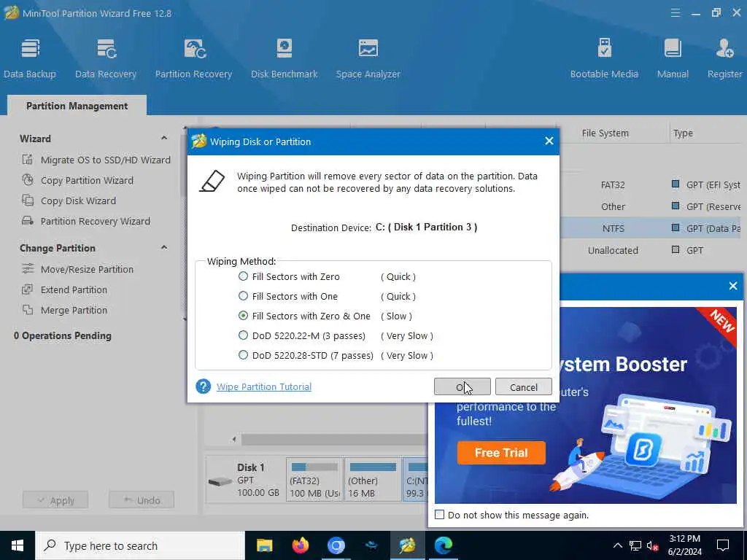The width and height of the screenshot is (747, 560).
Task: Open File Explorer from taskbar
Action: click(264, 545)
